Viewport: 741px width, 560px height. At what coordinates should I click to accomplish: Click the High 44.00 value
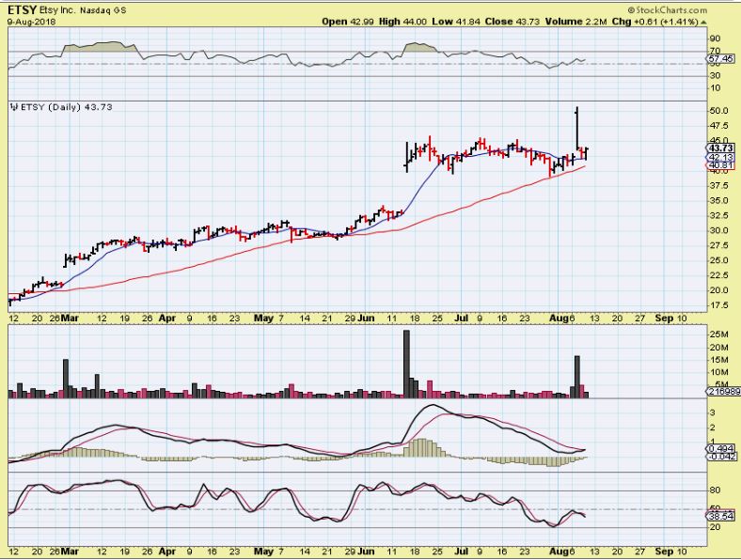tap(402, 22)
